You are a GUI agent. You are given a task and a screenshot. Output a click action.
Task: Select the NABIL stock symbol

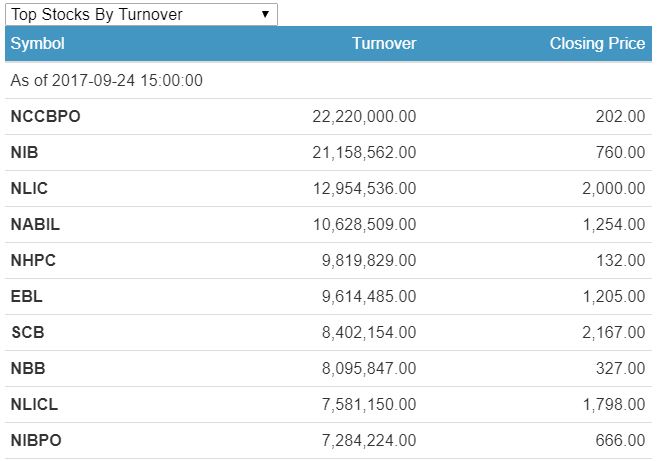35,225
